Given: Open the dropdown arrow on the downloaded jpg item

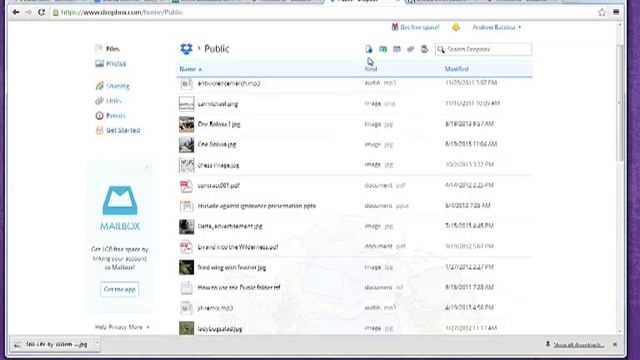Looking at the screenshot, I should (x=97, y=344).
